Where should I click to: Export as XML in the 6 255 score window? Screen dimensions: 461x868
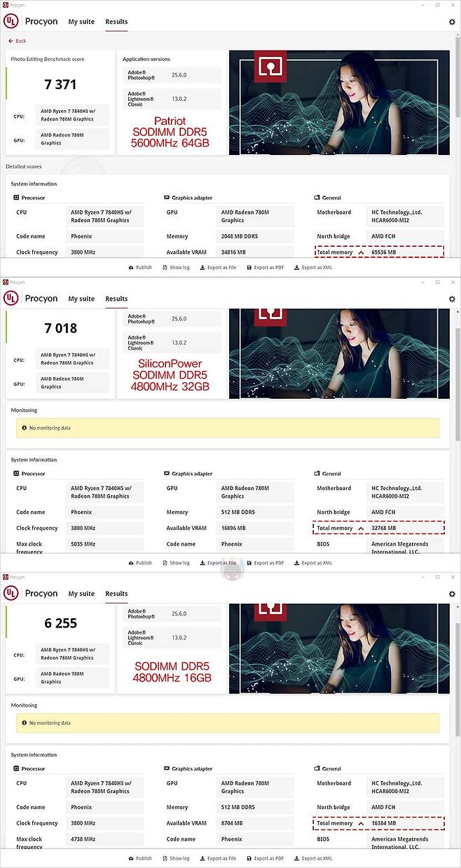pyautogui.click(x=313, y=858)
